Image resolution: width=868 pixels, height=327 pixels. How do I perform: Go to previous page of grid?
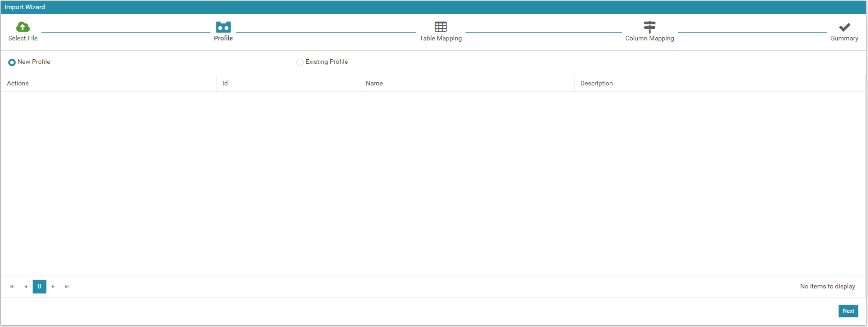(26, 287)
